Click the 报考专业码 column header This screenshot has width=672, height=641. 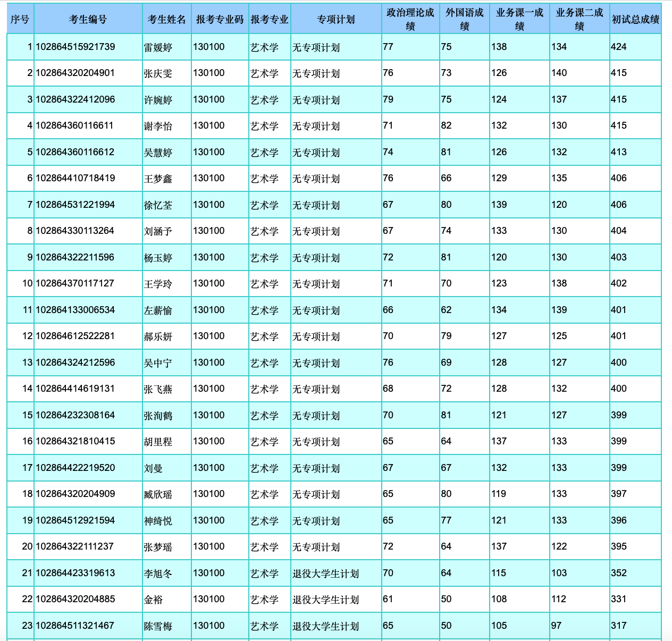coord(220,19)
